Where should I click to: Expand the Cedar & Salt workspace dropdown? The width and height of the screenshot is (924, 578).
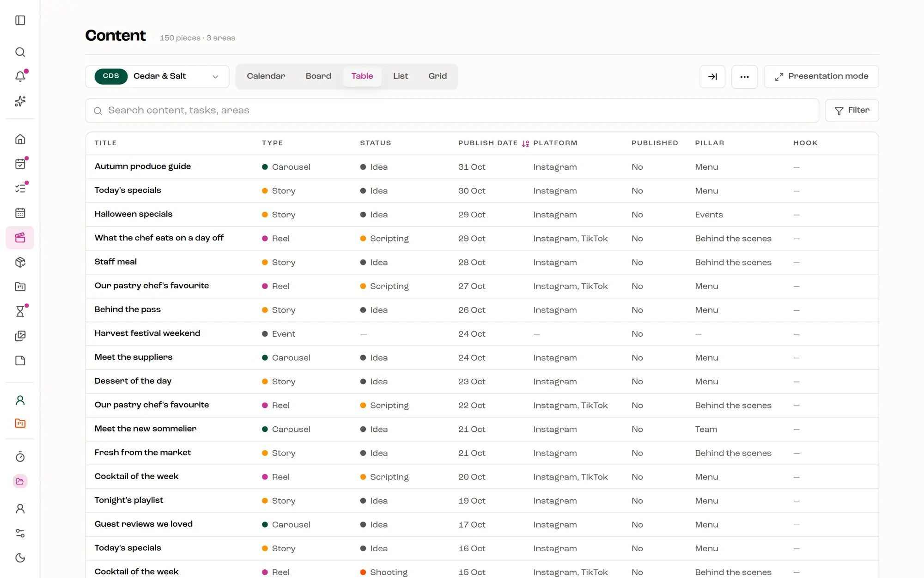[x=157, y=76]
